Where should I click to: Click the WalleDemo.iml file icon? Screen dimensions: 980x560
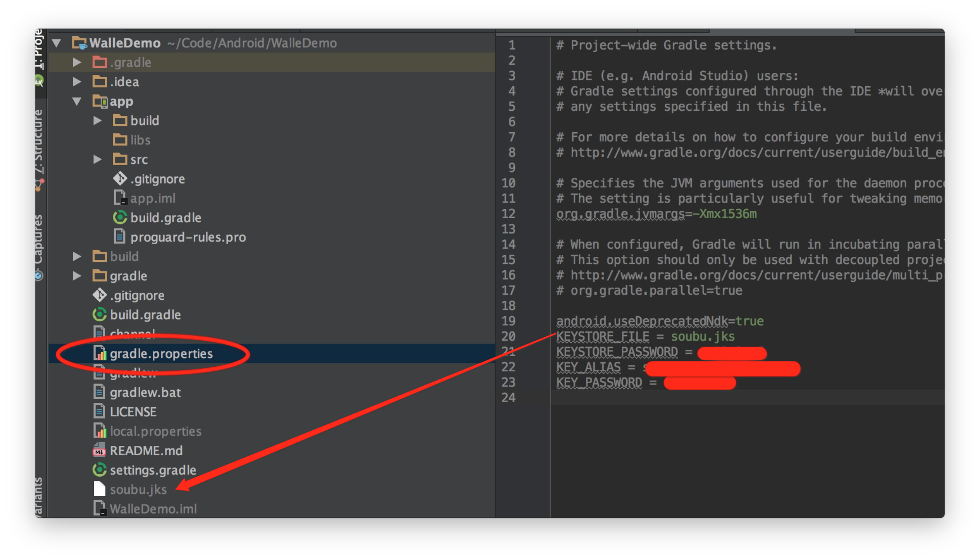click(x=99, y=509)
